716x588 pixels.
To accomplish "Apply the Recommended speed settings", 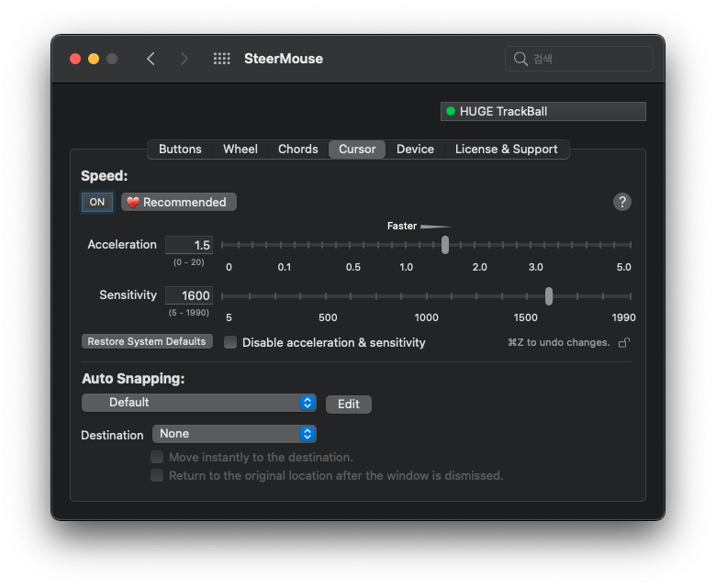I will click(179, 202).
